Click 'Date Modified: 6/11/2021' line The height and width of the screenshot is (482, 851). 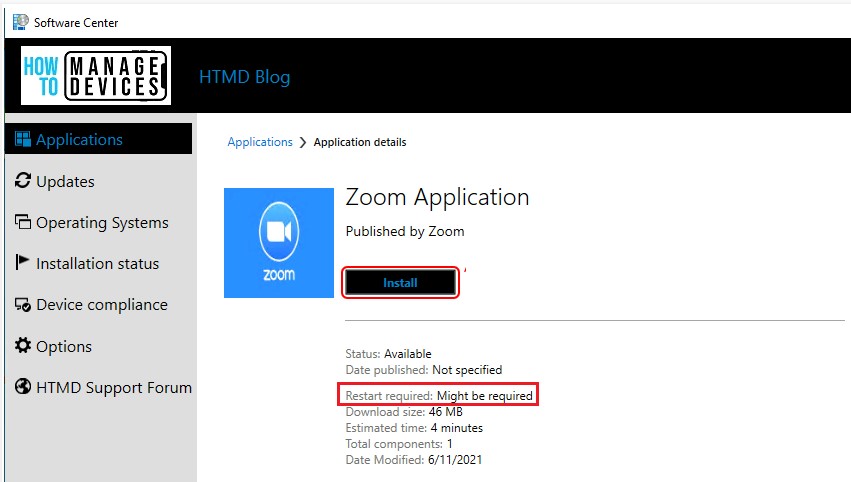[x=414, y=460]
